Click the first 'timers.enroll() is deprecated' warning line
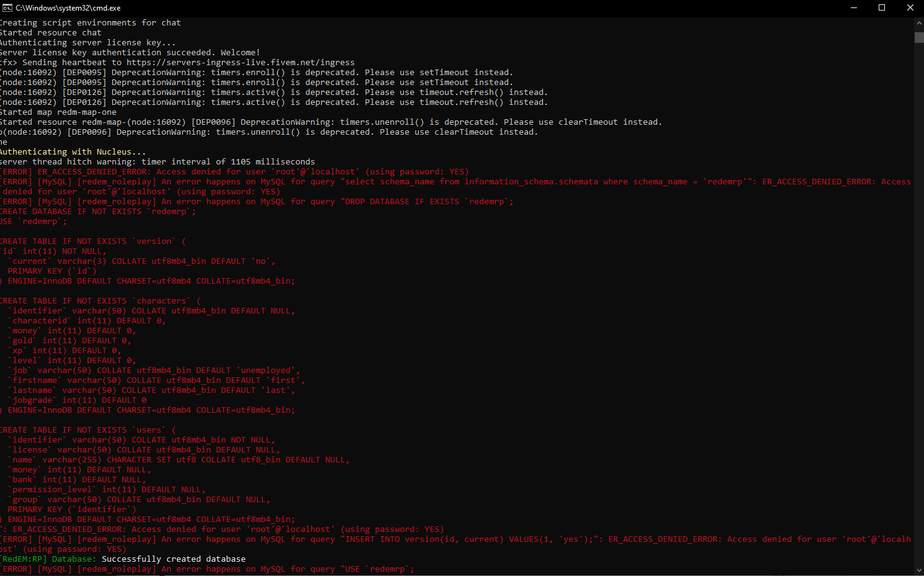The height and width of the screenshot is (576, 924). coord(257,73)
